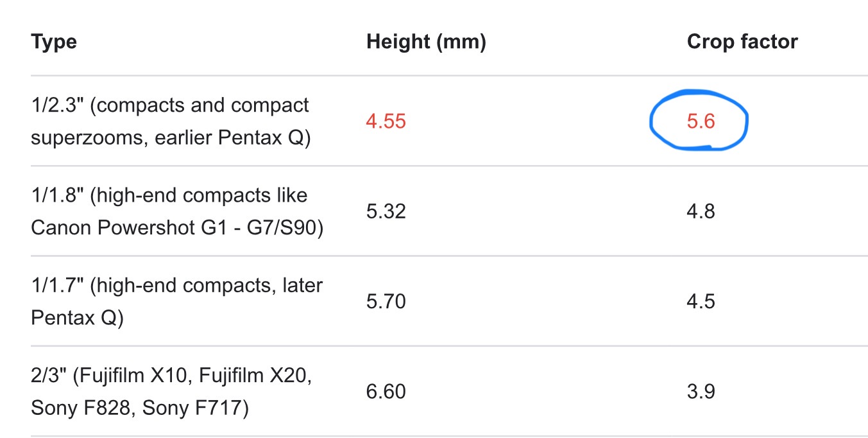Click the 5.32 height value
The width and height of the screenshot is (868, 438).
pyautogui.click(x=386, y=211)
